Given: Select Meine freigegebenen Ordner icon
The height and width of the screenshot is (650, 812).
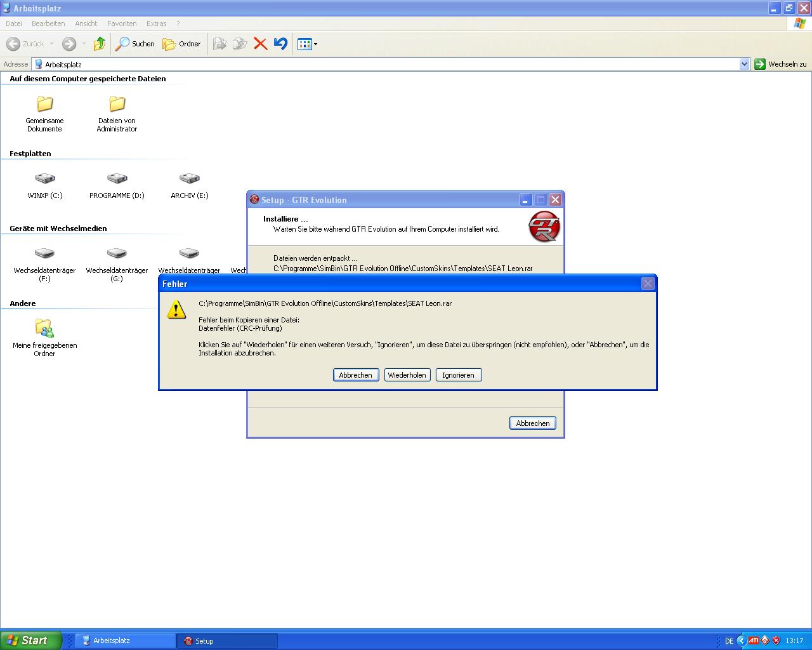Looking at the screenshot, I should point(44,328).
